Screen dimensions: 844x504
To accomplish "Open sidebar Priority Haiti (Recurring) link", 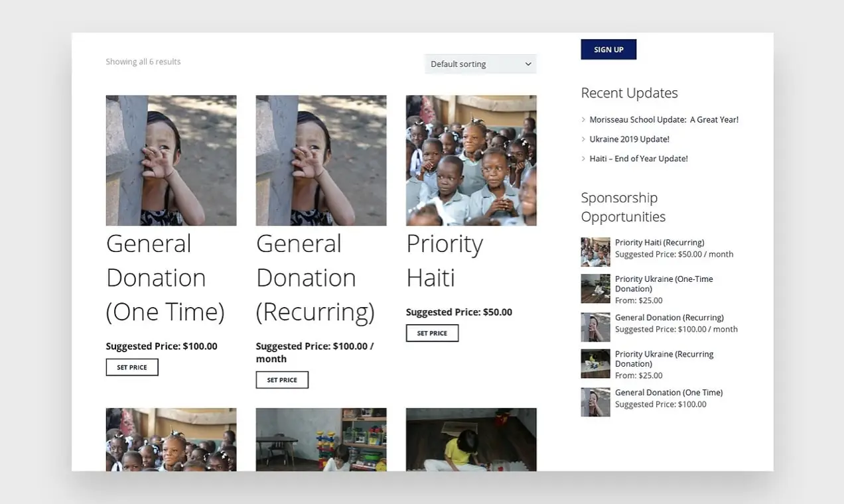I will (x=660, y=243).
